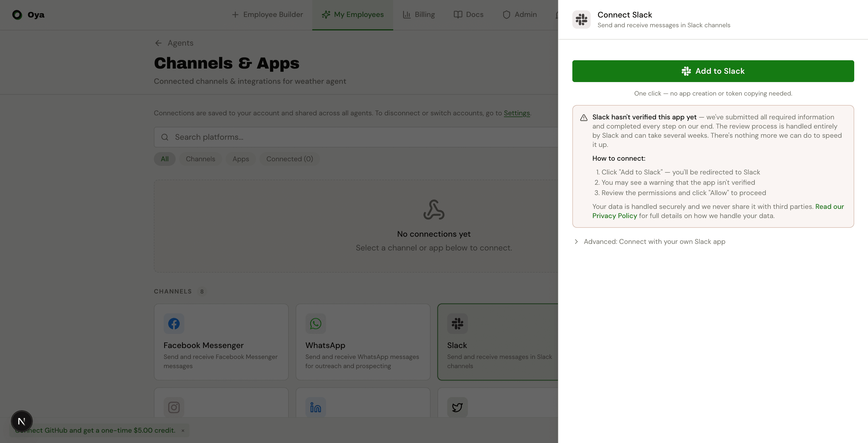Select the All filter pill
This screenshot has height=443, width=868.
[x=164, y=159]
